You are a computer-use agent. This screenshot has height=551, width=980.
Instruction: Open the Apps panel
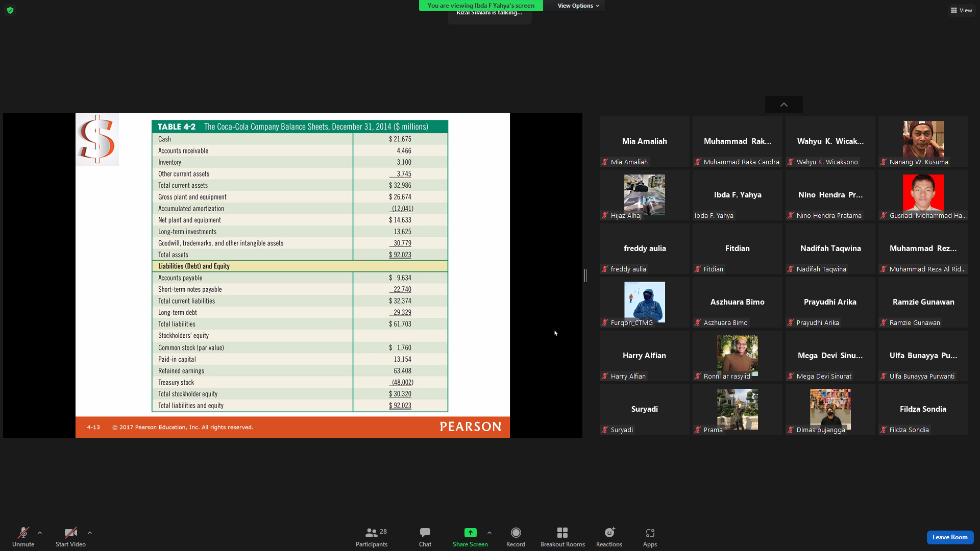tap(650, 537)
